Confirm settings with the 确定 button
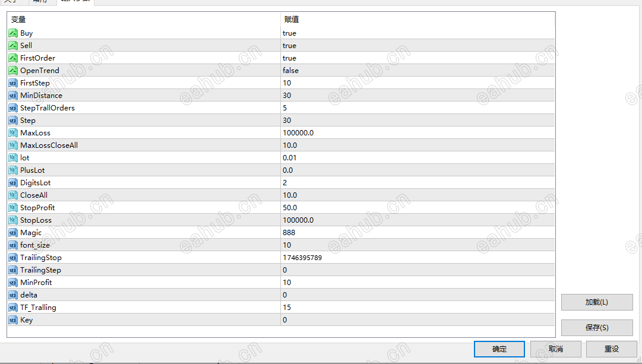Screen dimensions: 642x364 (x=499, y=349)
